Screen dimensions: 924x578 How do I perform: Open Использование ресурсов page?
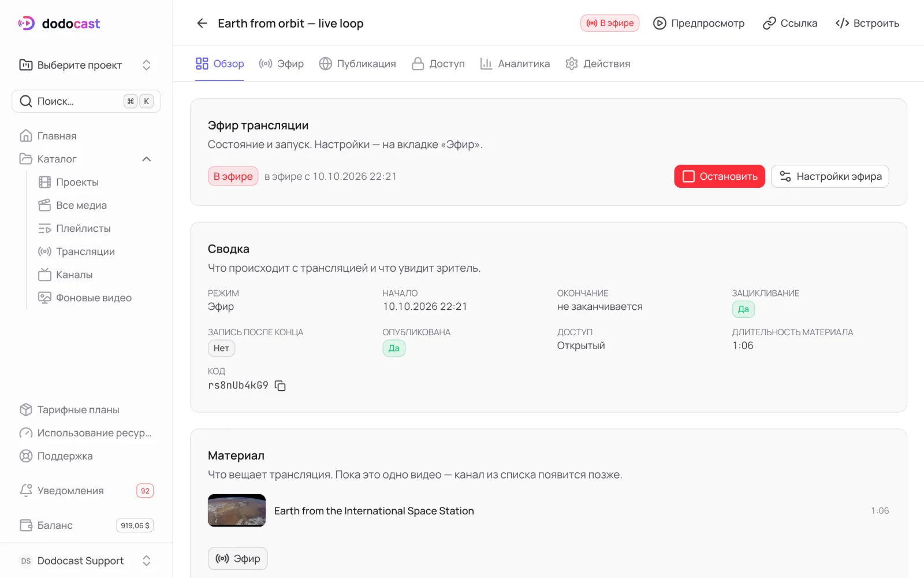(x=87, y=433)
